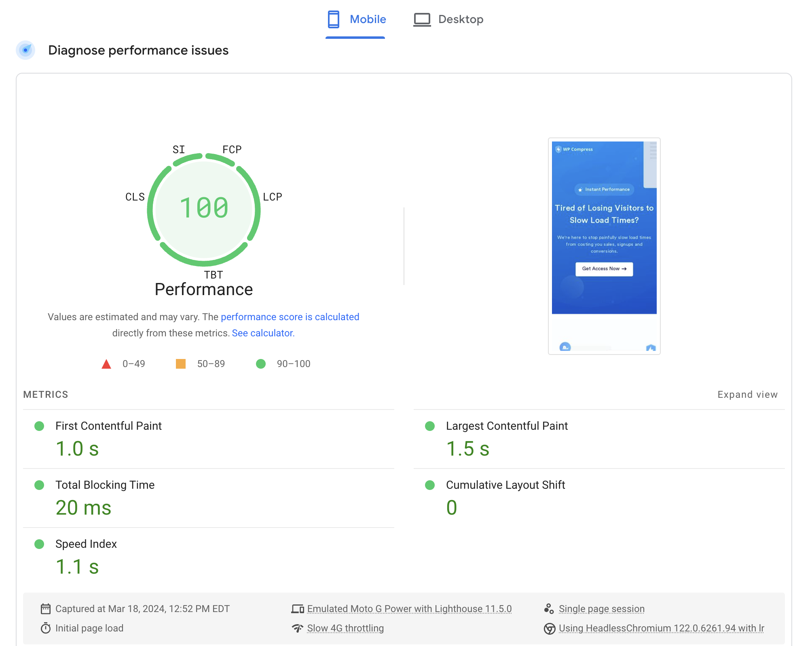Expand the metrics view

coord(747,395)
